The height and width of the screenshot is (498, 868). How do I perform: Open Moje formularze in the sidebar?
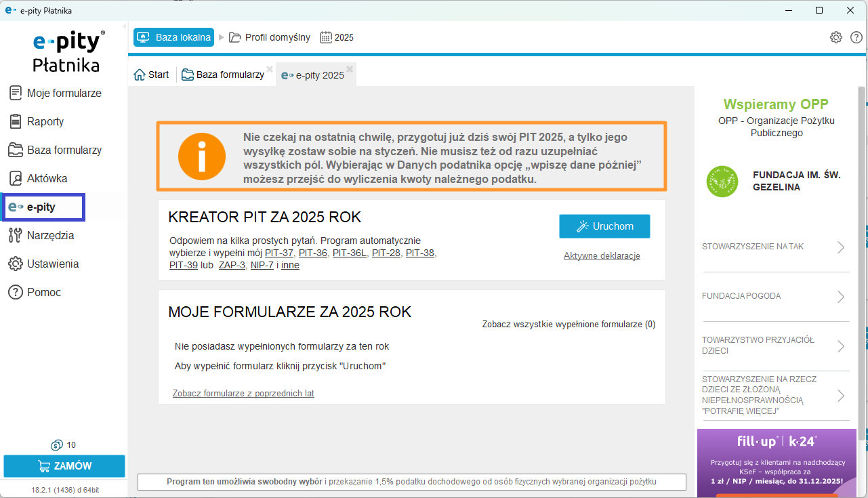(x=64, y=93)
